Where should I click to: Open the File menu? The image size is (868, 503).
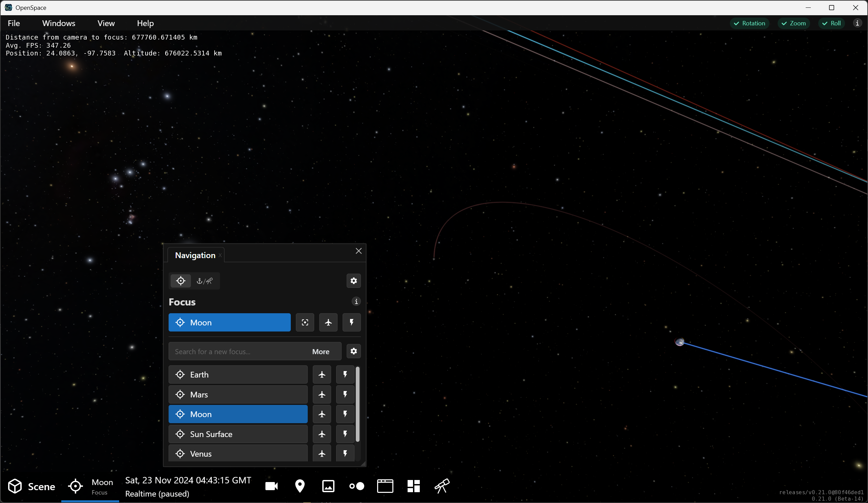pyautogui.click(x=14, y=23)
